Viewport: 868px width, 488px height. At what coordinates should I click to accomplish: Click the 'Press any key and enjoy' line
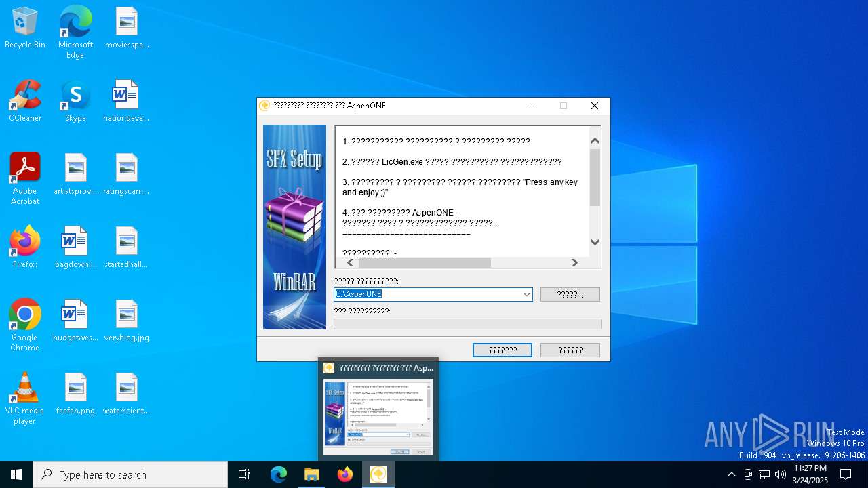coord(460,187)
